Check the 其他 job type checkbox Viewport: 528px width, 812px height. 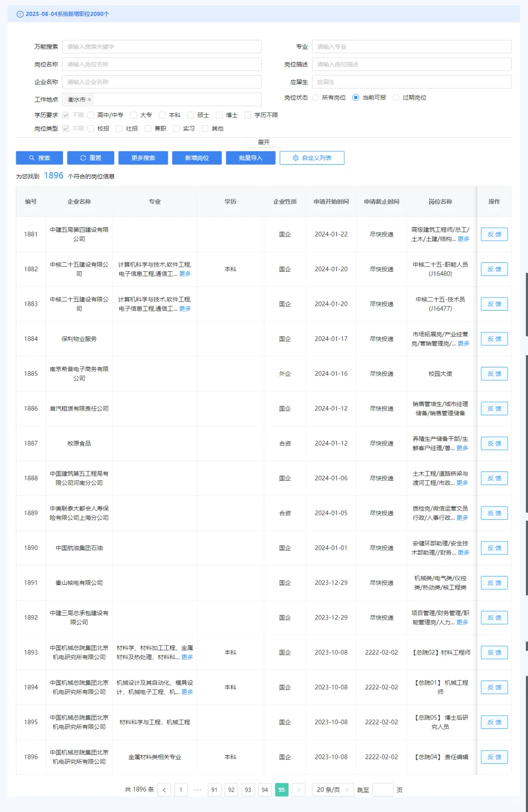point(205,128)
